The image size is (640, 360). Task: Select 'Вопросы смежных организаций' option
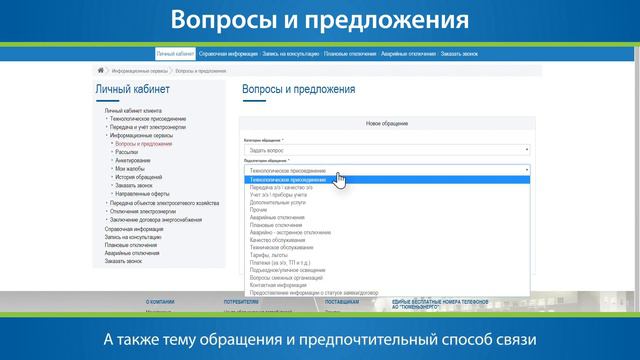387,278
